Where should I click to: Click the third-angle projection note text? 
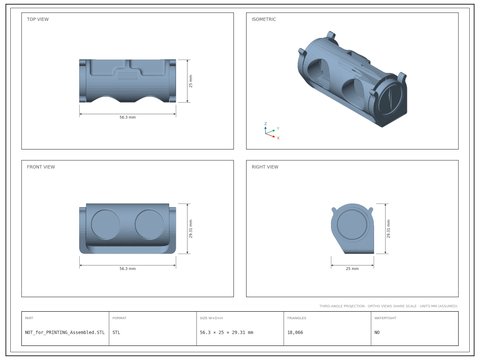click(x=388, y=306)
